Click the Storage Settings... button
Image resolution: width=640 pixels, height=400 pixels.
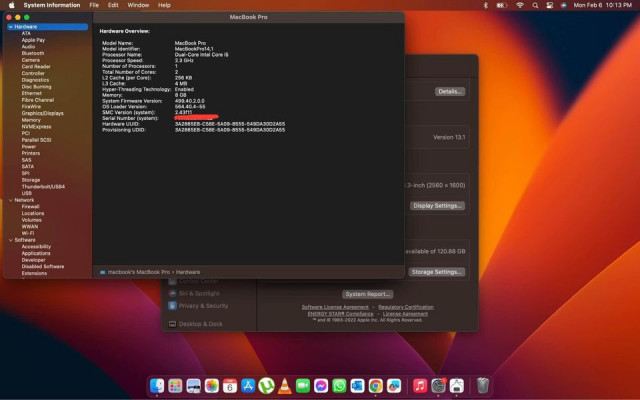[x=437, y=272]
